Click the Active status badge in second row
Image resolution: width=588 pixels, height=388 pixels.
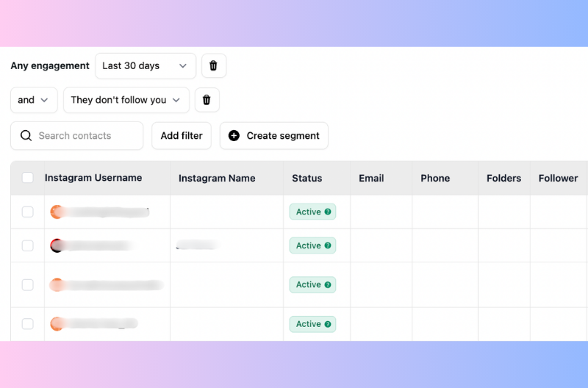tap(313, 245)
